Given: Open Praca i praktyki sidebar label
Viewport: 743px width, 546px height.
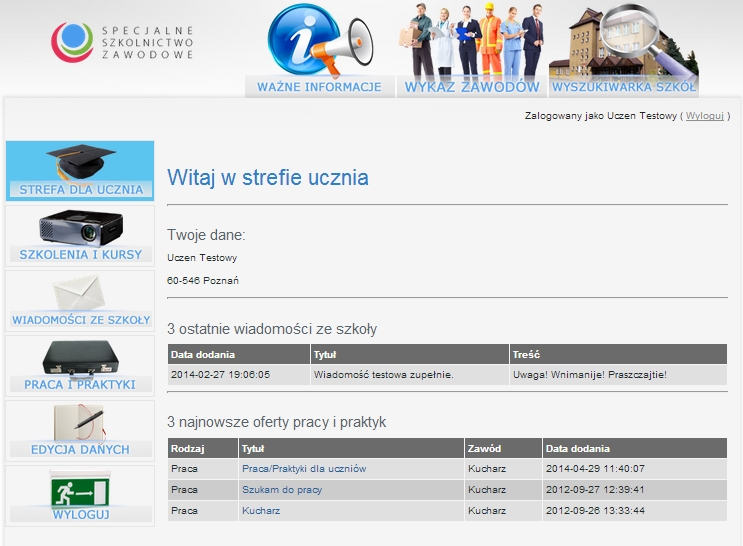Looking at the screenshot, I should tap(80, 384).
